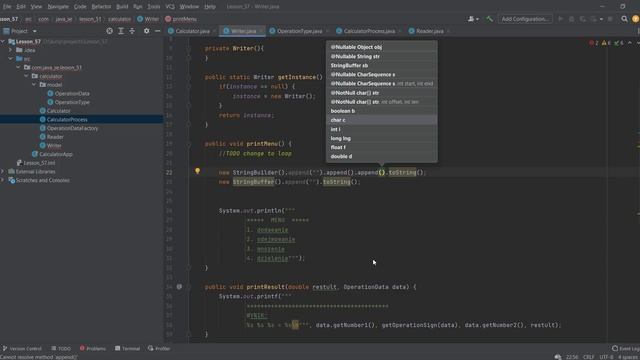
Task: Click the 22:56 cursor position indicator
Action: [x=572, y=357]
